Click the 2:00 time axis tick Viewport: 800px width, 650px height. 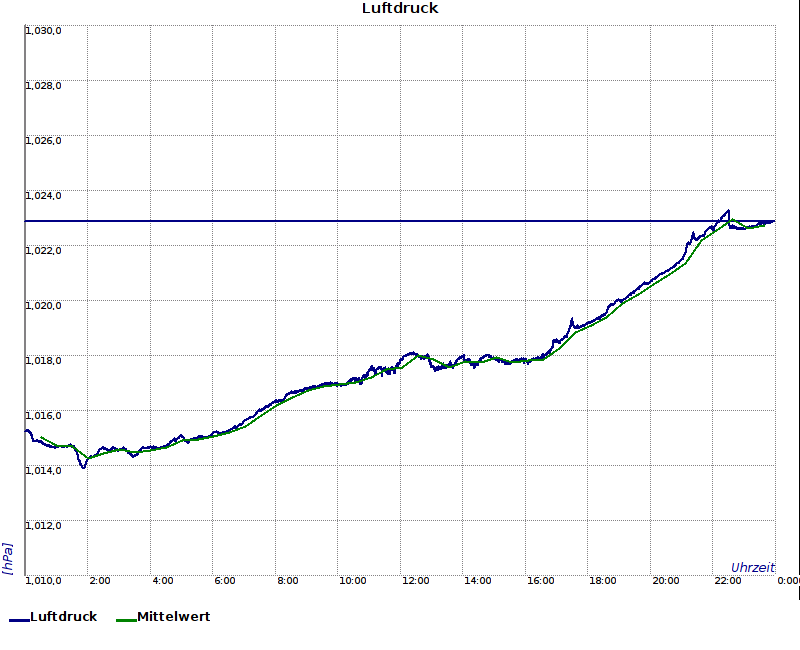point(100,580)
